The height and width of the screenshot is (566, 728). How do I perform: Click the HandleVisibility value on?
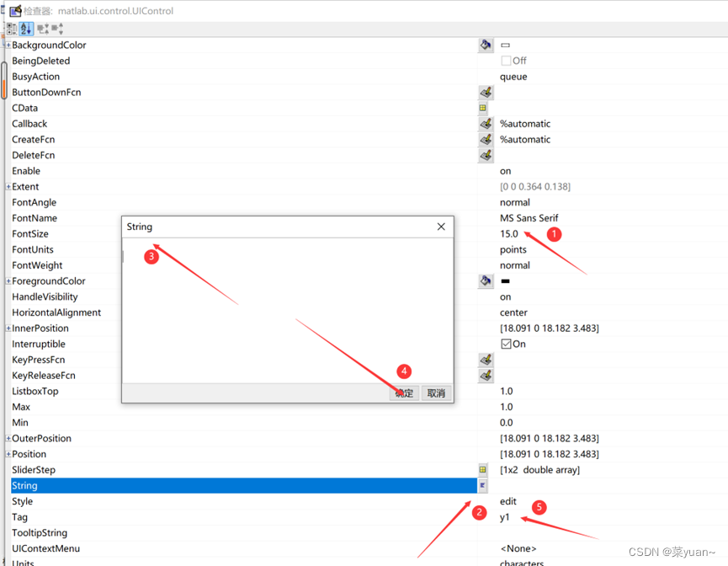click(x=506, y=296)
